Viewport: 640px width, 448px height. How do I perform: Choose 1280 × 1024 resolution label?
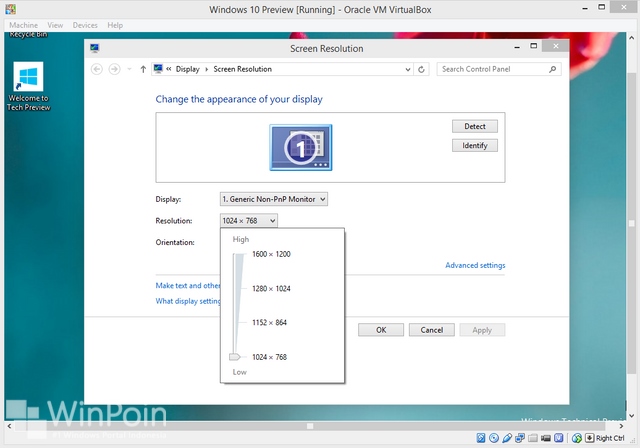pos(271,288)
